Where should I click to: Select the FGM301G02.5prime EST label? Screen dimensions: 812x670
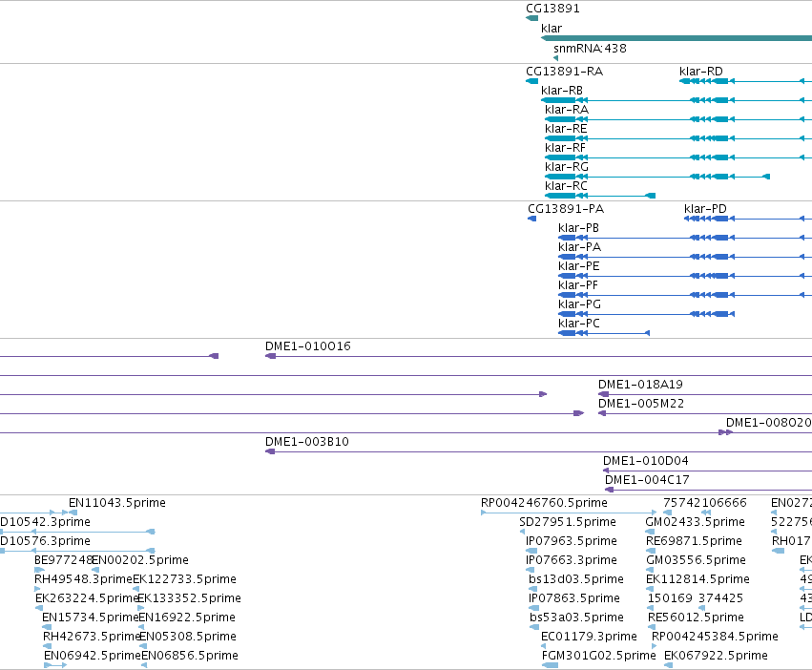[x=598, y=656]
